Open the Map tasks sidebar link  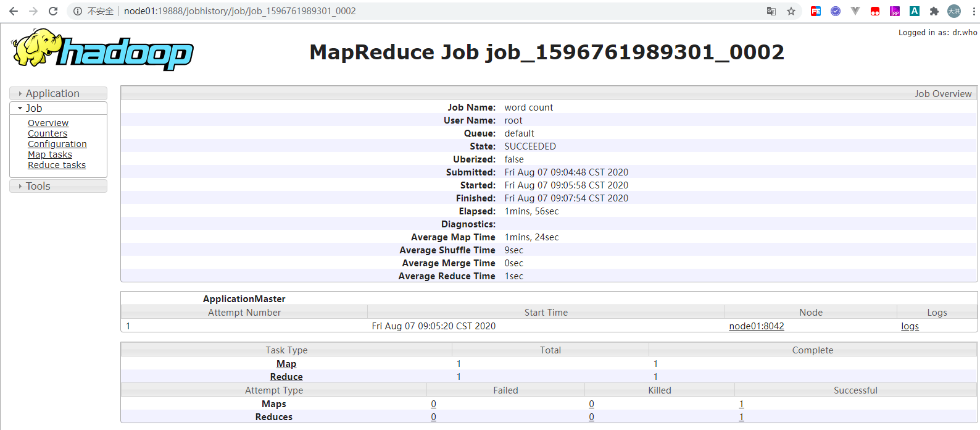click(50, 154)
